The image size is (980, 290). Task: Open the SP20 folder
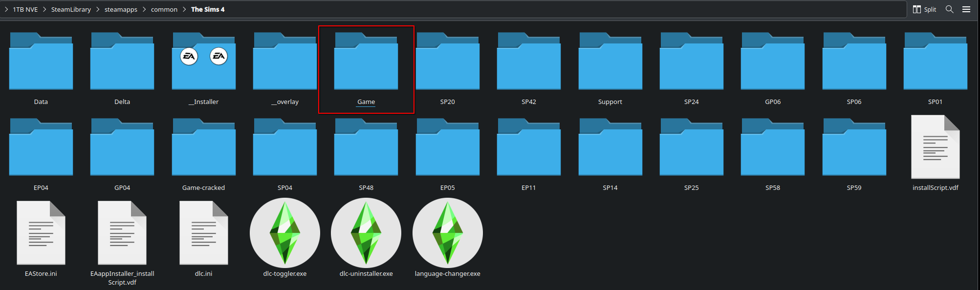pyautogui.click(x=447, y=61)
